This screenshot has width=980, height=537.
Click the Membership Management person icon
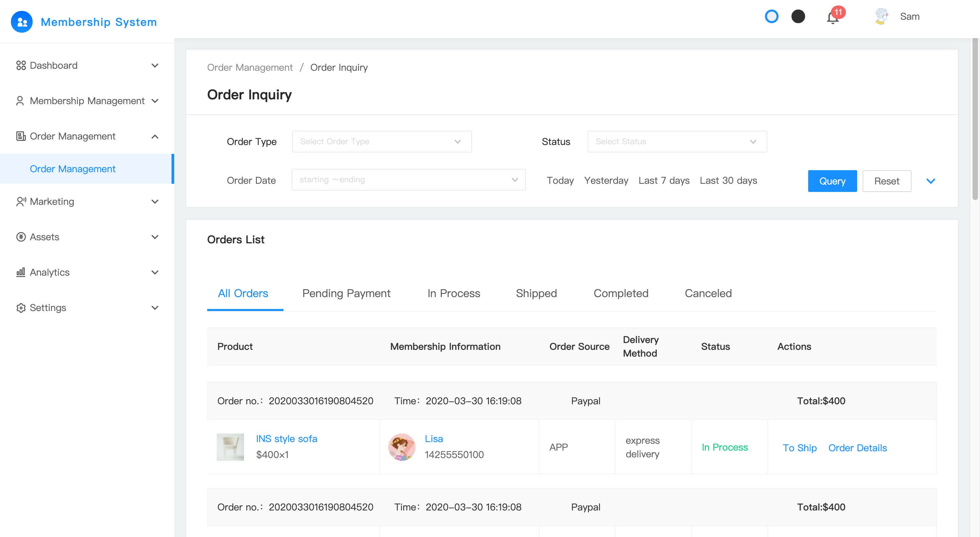tap(20, 101)
